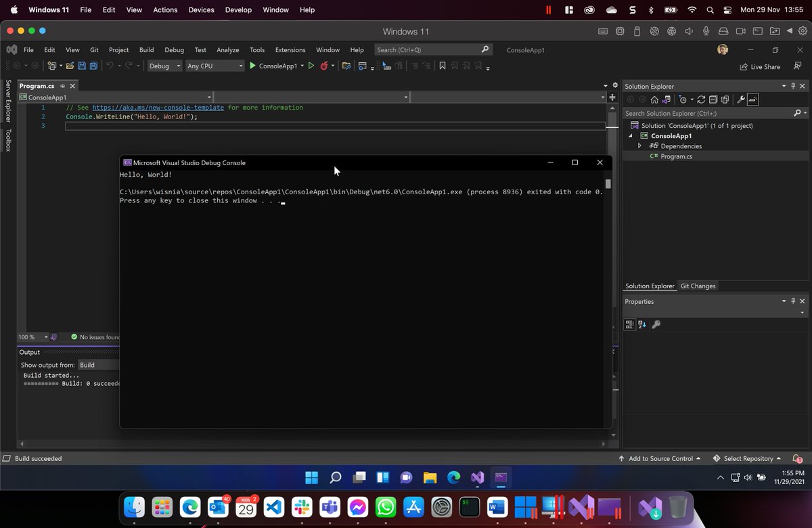Toggle auto-hide pin on Solution Explorer panel

[x=793, y=86]
